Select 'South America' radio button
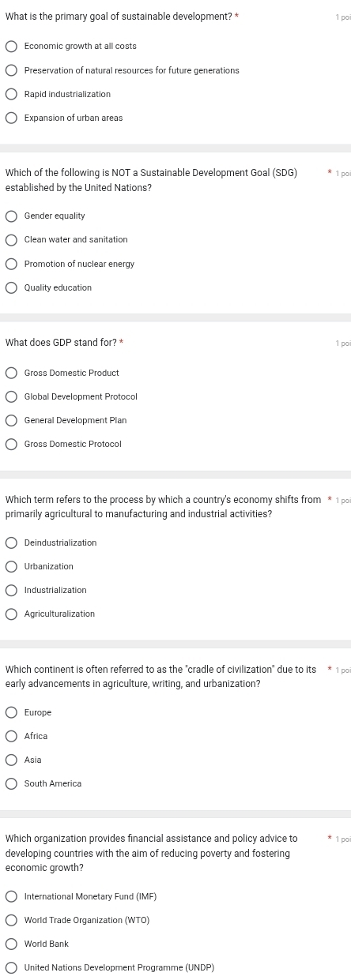 click(x=11, y=783)
